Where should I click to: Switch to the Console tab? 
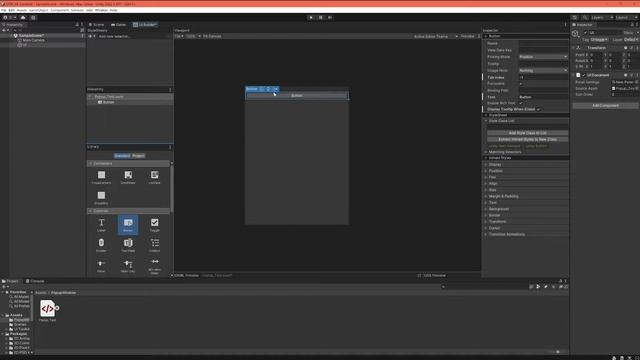[35, 281]
